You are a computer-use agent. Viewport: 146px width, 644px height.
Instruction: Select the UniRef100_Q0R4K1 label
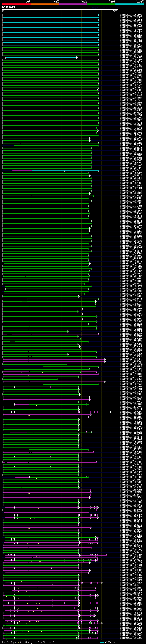pyautogui.click(x=131, y=193)
